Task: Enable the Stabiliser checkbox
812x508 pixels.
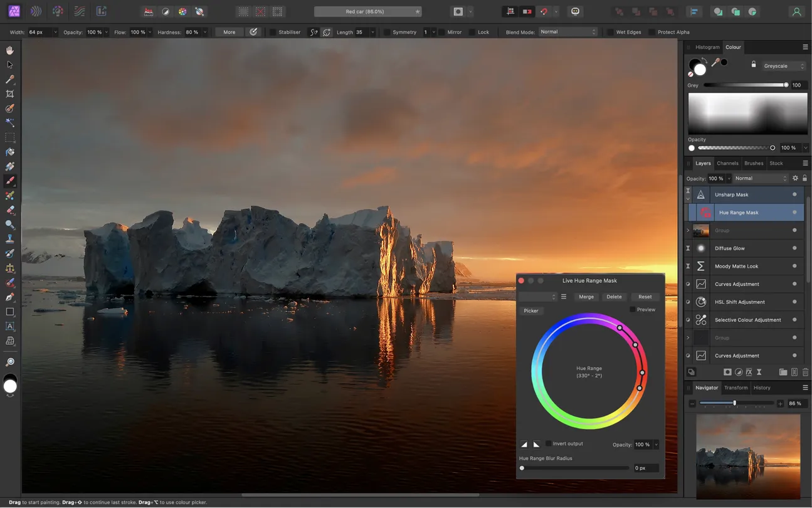Action: pyautogui.click(x=273, y=32)
